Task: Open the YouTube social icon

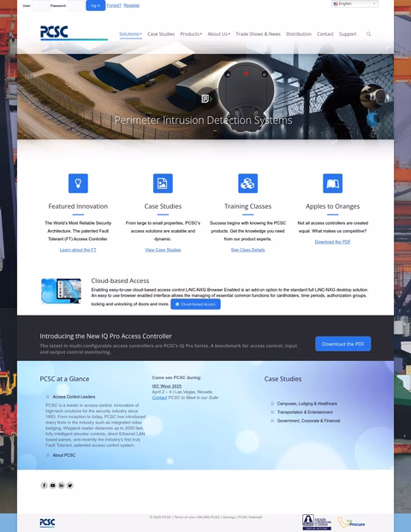Action: [x=52, y=485]
